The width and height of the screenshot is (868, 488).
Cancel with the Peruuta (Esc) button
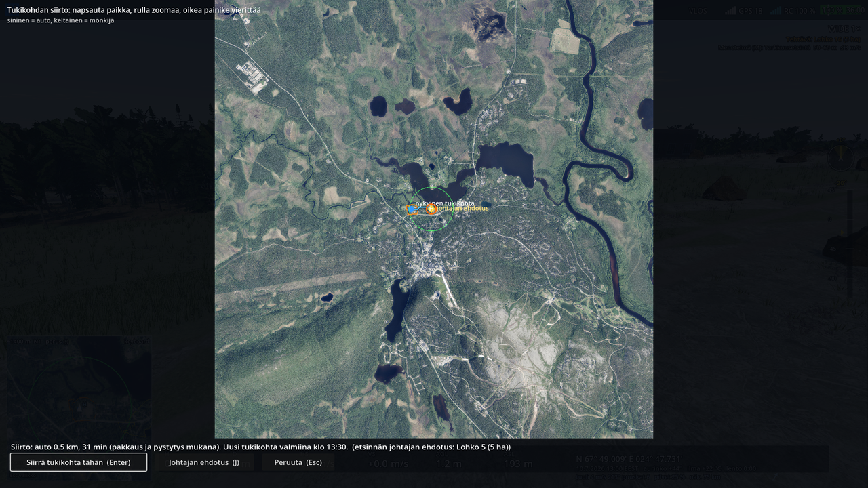pos(298,462)
